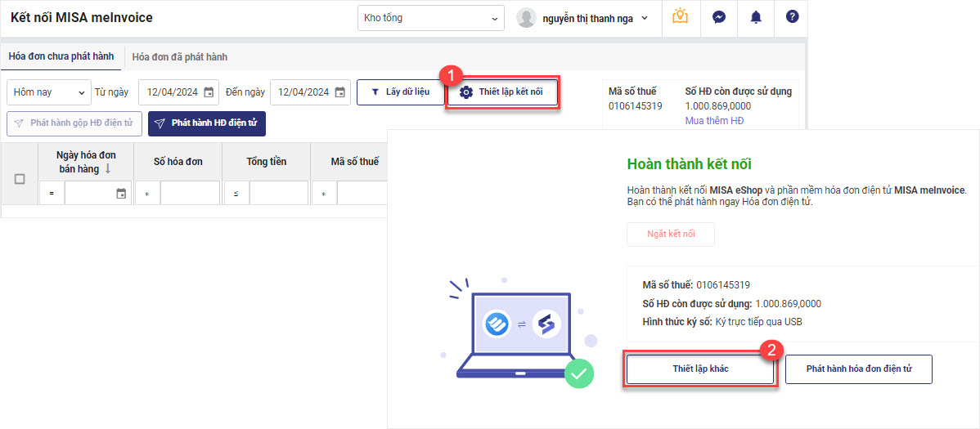This screenshot has height=429, width=980.
Task: Change the filter operator for Mã số thuế
Action: coord(325,194)
